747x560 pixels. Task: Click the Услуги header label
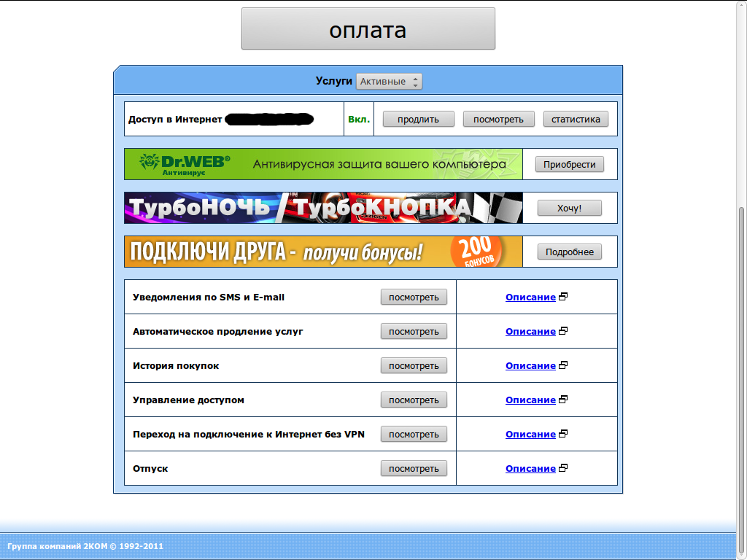[333, 81]
